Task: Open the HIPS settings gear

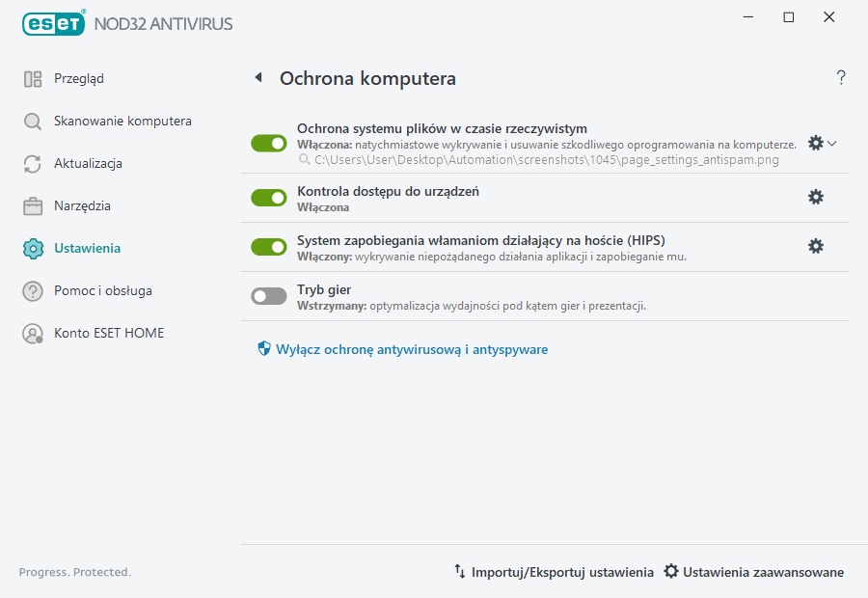Action: [816, 246]
